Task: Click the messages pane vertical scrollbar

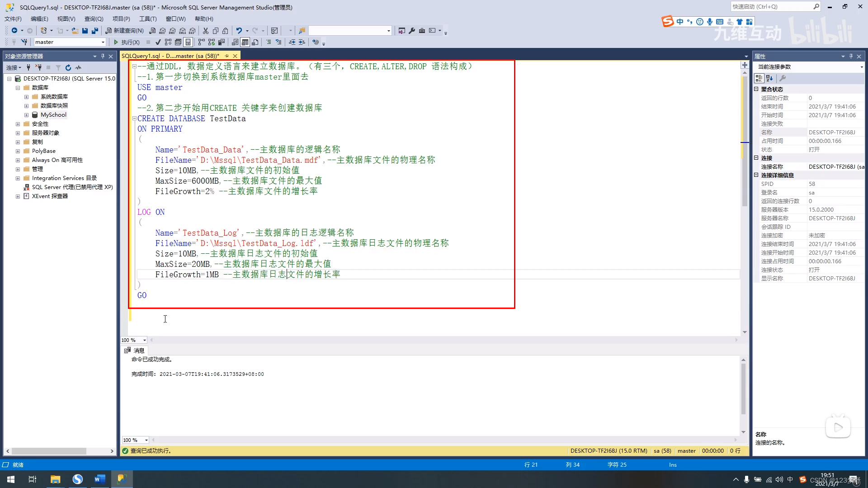Action: click(743, 388)
